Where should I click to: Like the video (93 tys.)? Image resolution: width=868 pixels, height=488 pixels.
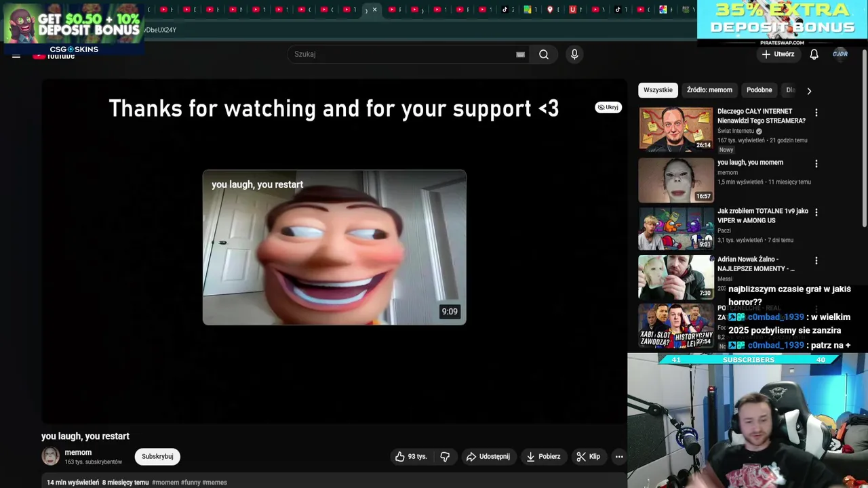411,457
